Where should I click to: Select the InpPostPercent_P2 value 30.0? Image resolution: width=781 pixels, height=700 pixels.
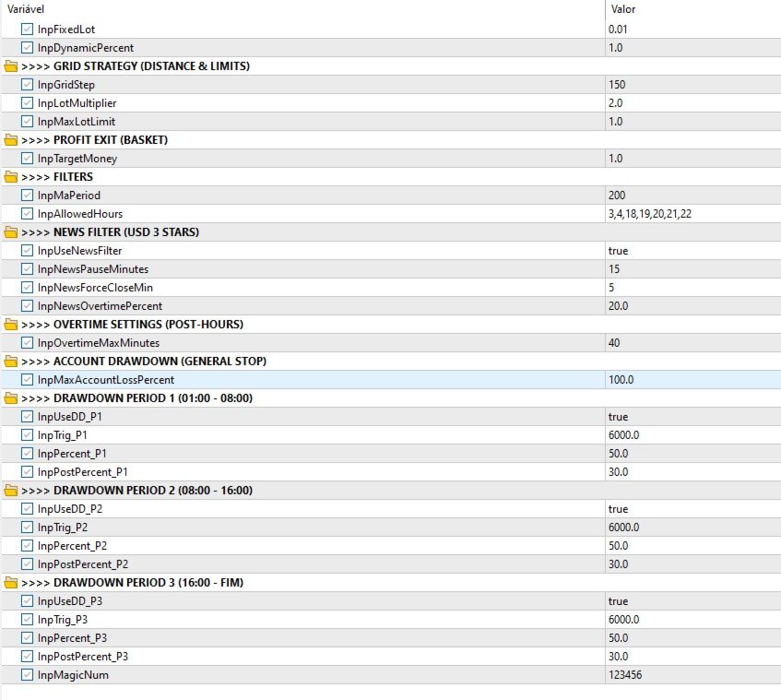[618, 564]
